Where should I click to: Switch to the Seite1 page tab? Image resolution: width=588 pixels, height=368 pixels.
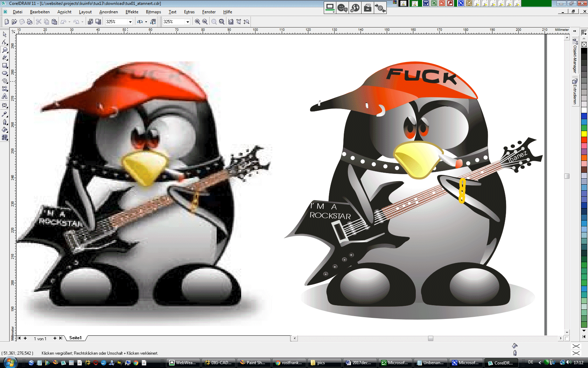point(75,338)
